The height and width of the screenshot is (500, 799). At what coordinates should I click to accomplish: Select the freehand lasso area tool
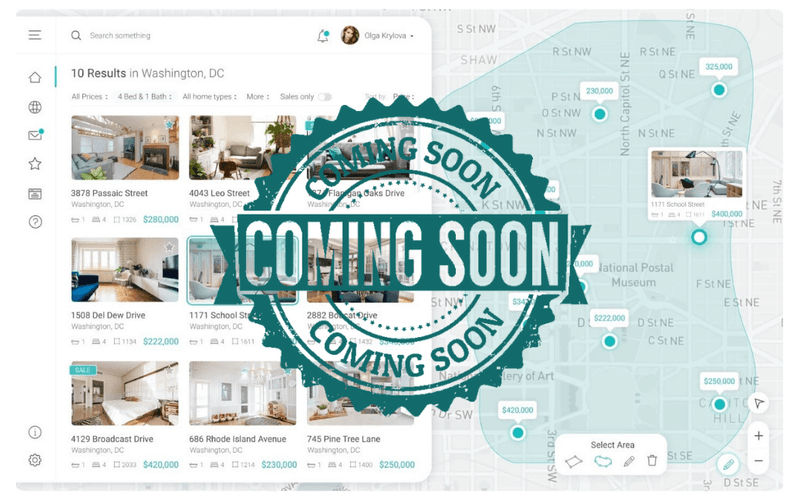(x=603, y=461)
